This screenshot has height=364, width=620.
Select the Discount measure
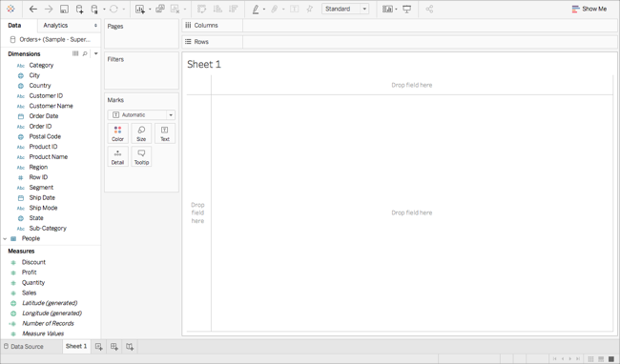[33, 262]
